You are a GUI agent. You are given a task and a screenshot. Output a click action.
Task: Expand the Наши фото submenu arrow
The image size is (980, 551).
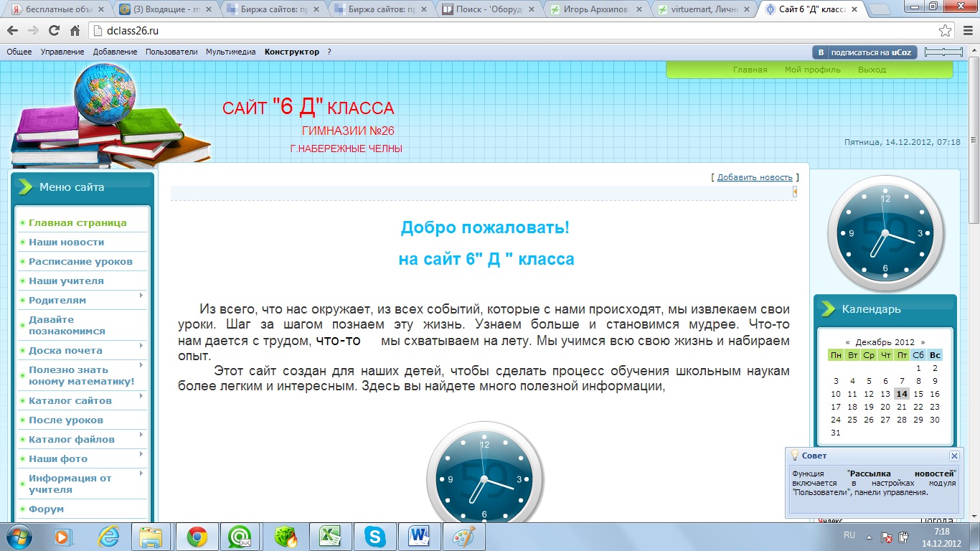point(141,453)
